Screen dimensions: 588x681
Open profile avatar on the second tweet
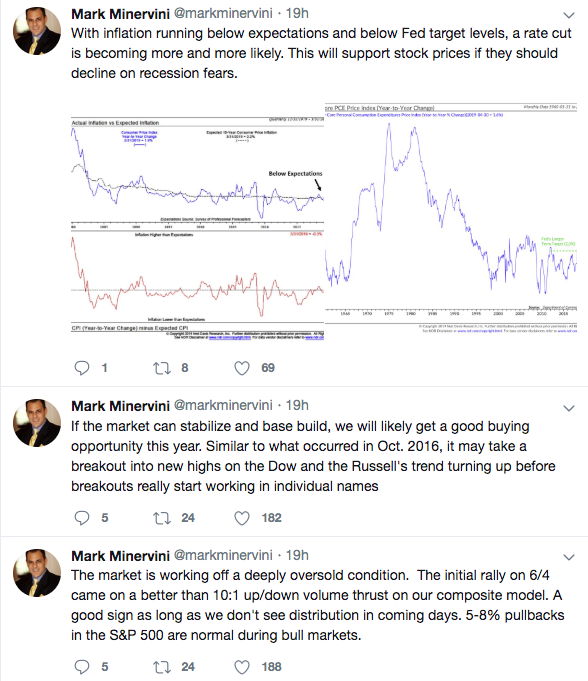pyautogui.click(x=37, y=423)
